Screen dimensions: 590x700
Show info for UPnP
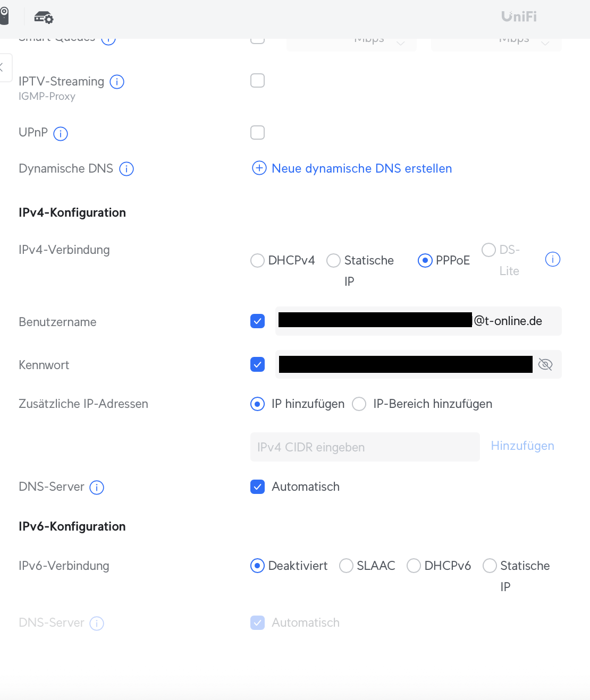pos(61,133)
